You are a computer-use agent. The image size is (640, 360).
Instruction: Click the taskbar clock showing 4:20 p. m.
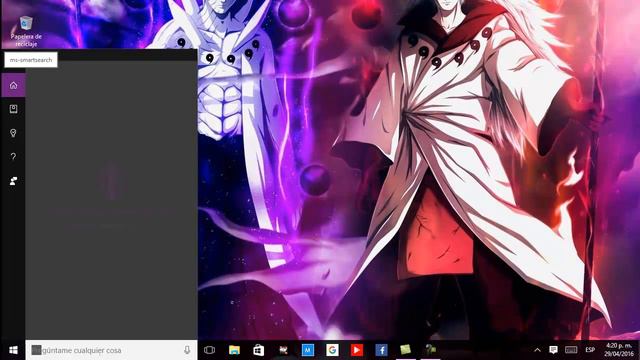[618, 350]
